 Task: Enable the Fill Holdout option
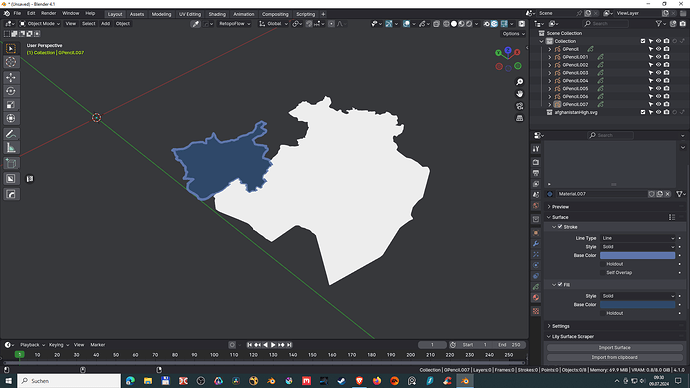[603, 313]
